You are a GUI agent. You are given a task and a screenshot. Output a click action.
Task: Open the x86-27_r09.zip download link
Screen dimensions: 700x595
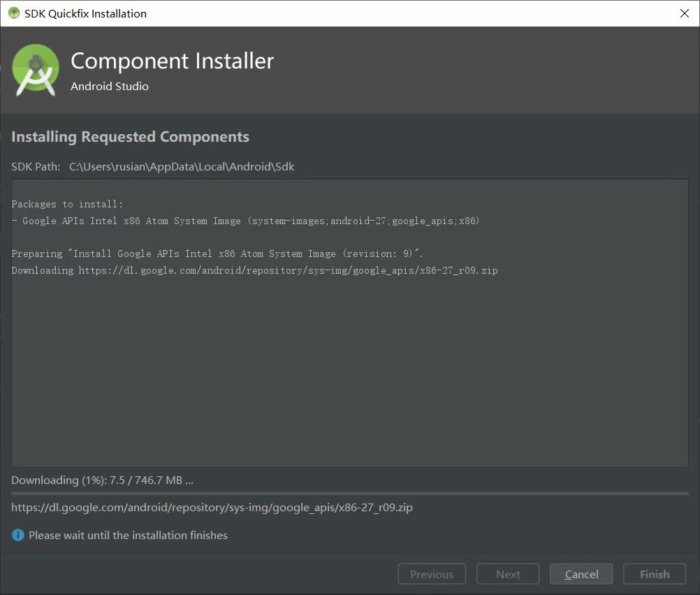(212, 507)
